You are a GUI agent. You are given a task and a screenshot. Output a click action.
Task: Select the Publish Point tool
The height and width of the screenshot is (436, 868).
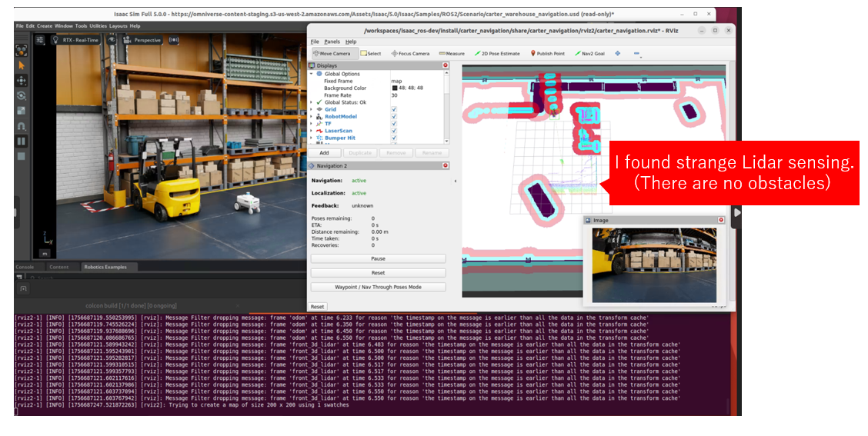547,54
